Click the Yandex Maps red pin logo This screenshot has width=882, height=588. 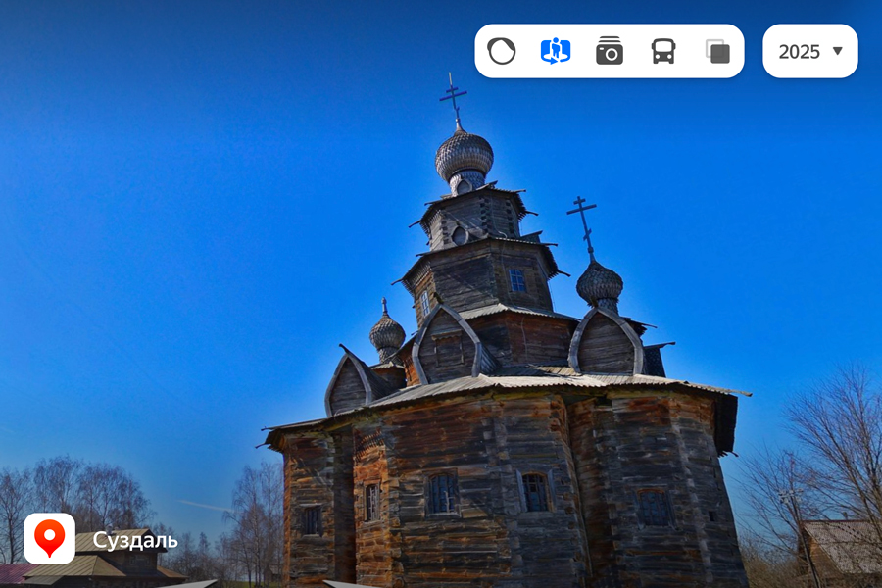pos(49,538)
